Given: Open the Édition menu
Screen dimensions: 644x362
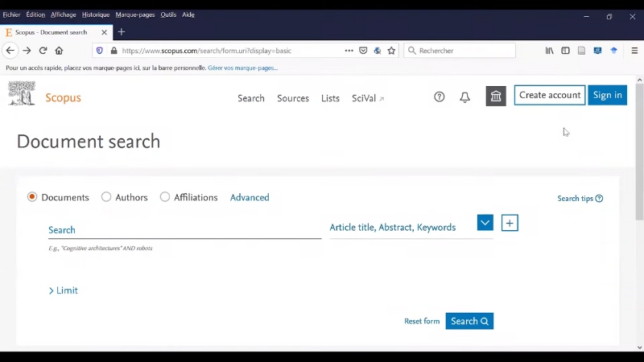Looking at the screenshot, I should (35, 14).
